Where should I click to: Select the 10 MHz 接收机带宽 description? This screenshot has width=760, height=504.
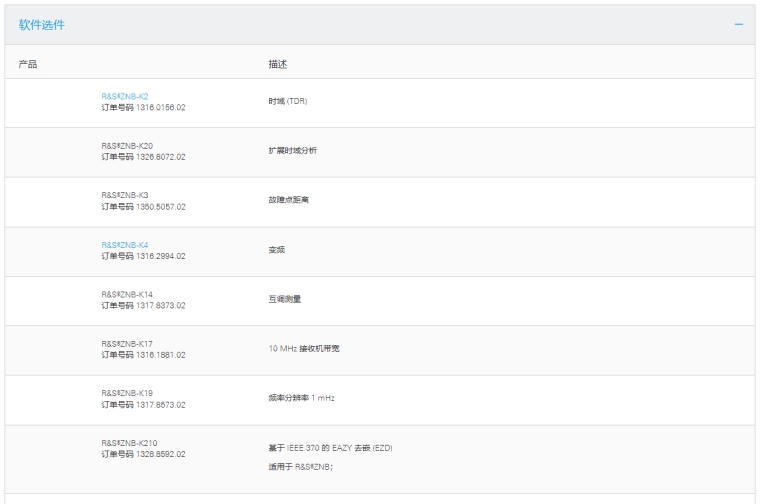(x=307, y=349)
